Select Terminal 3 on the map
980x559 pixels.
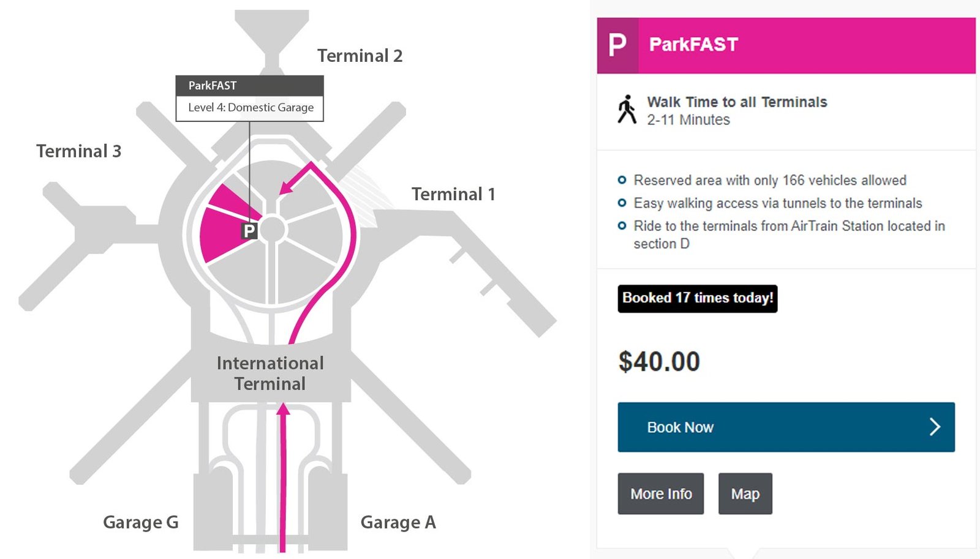pos(78,151)
